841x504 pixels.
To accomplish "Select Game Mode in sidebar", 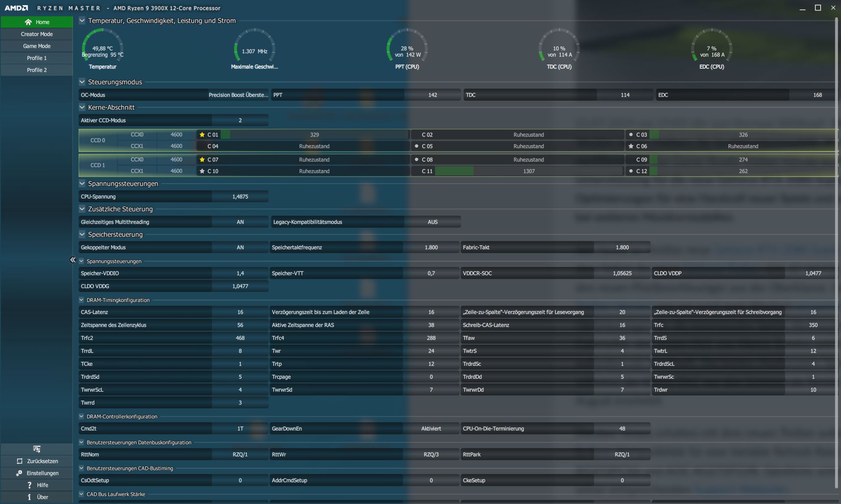I will [x=37, y=46].
